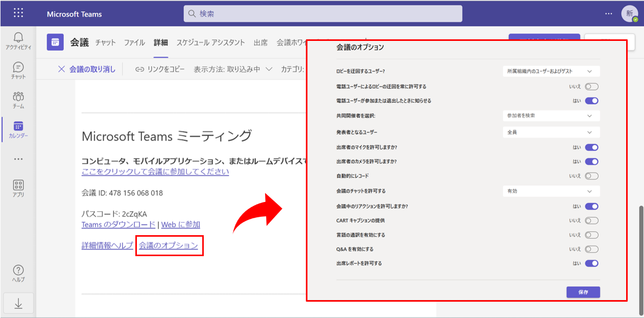644x318 pixels.
Task: Click 会議のオプション link
Action: [x=169, y=245]
